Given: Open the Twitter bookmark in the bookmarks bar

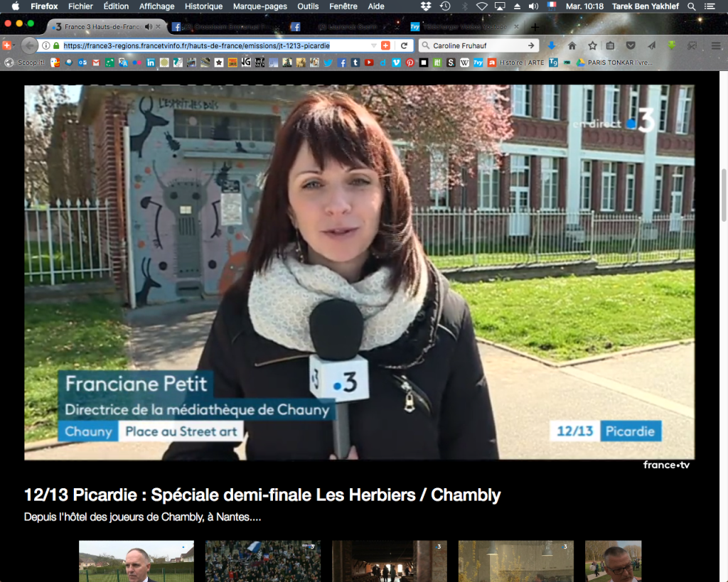Looking at the screenshot, I should (328, 63).
